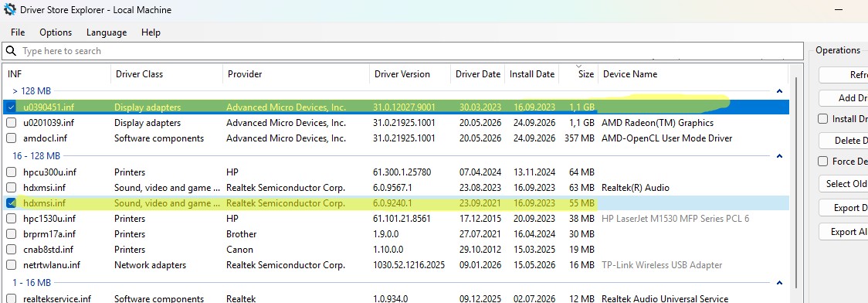
Task: Open the Help menu
Action: 151,32
